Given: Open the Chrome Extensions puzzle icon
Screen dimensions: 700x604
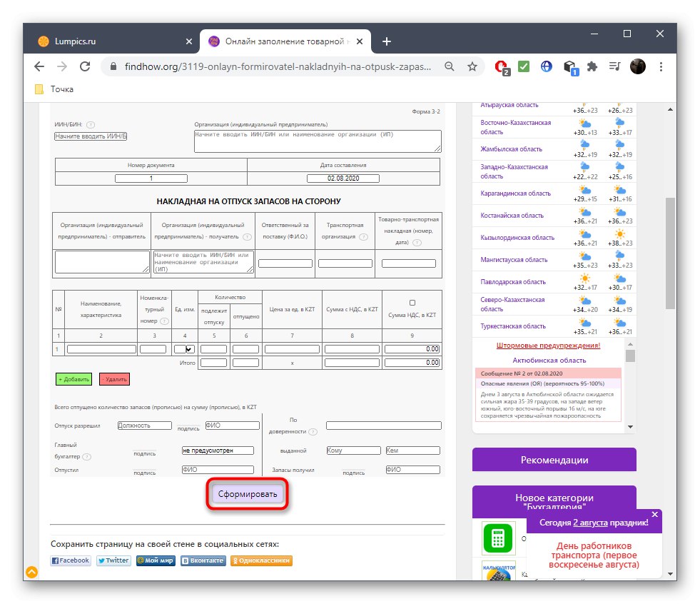Looking at the screenshot, I should (x=592, y=66).
